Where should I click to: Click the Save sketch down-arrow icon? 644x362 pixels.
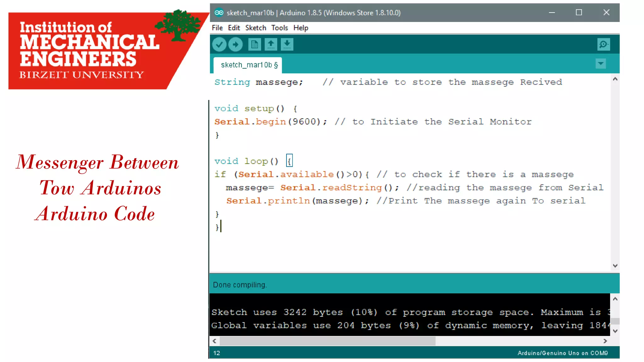coord(287,44)
